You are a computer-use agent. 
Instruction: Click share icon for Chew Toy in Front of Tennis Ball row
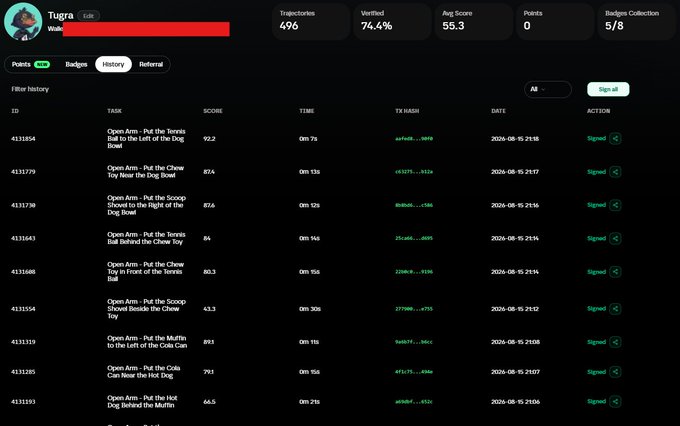615,272
